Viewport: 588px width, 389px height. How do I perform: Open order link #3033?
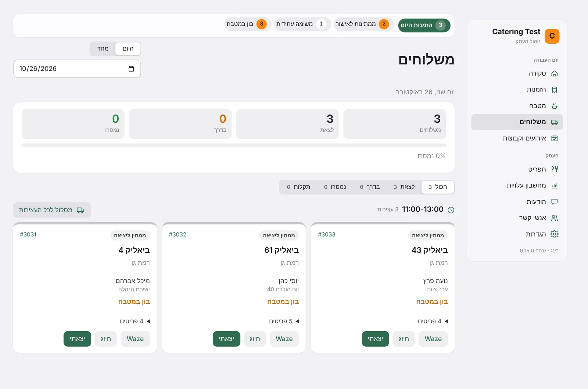326,234
